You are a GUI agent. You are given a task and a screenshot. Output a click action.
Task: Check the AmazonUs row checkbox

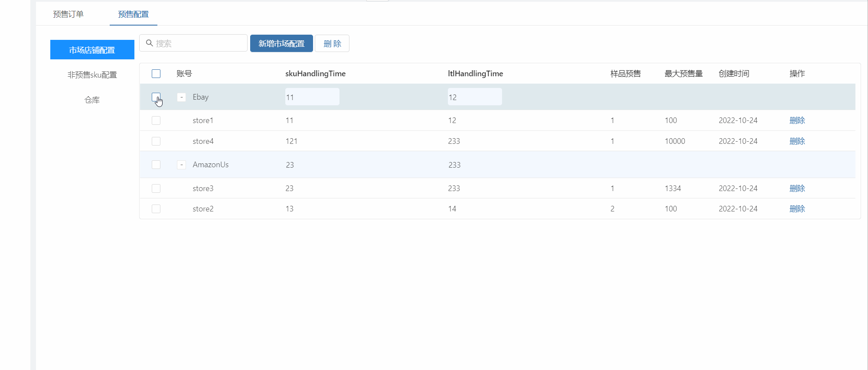[x=156, y=165]
